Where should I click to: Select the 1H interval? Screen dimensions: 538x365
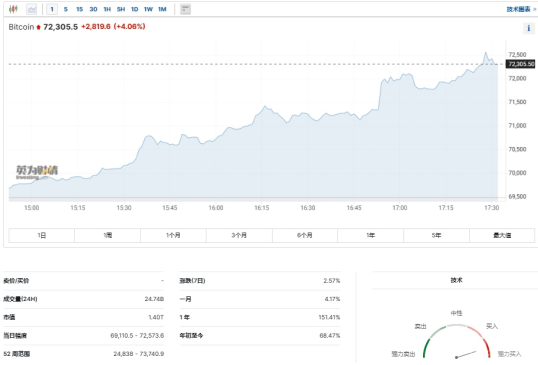click(x=107, y=9)
